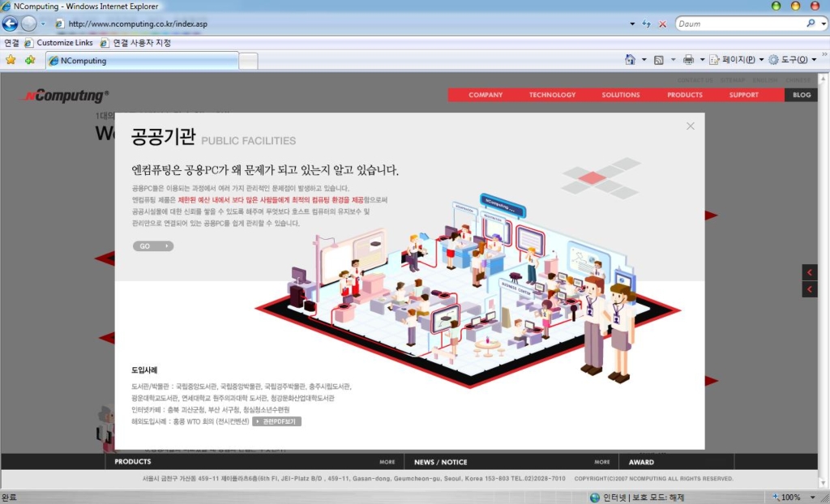830x504 pixels.
Task: Open the SUPPORT navigation menu
Action: (x=744, y=95)
